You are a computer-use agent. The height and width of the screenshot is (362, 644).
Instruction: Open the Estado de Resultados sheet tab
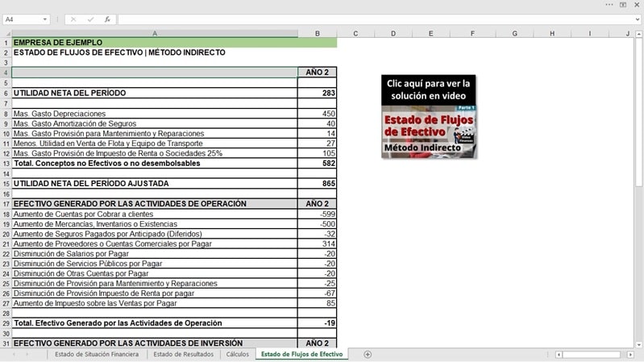click(x=183, y=354)
